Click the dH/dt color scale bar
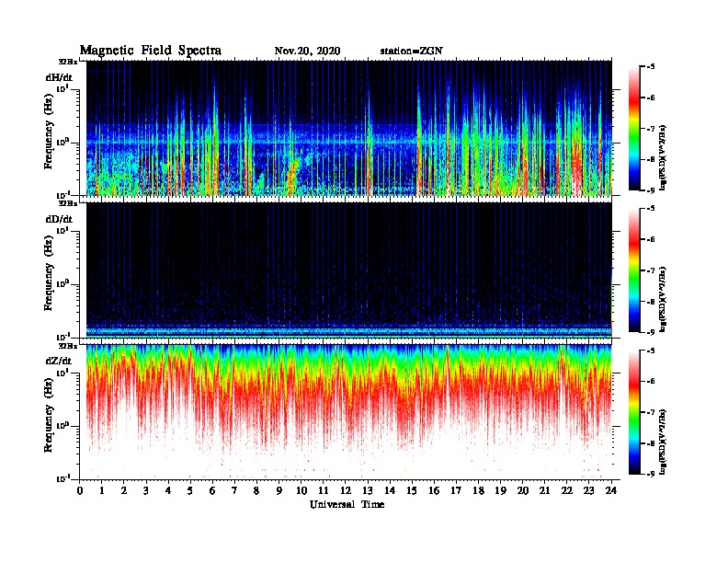The height and width of the screenshot is (563, 728). point(634,128)
